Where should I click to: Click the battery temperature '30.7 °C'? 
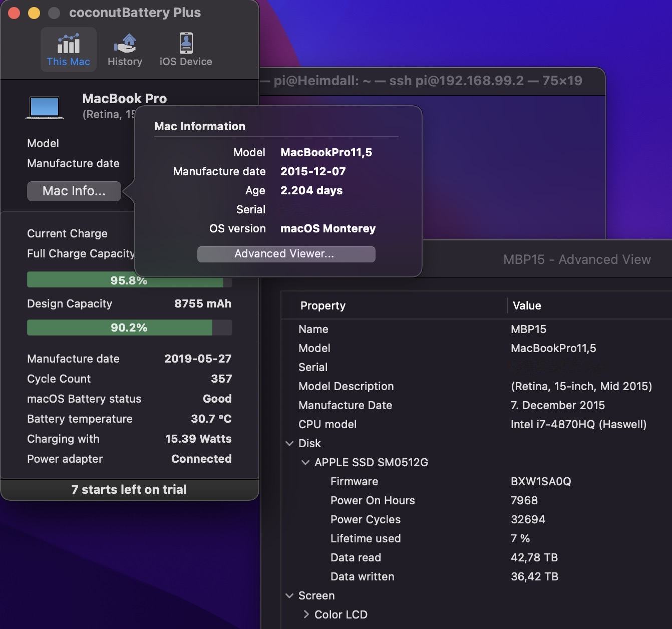[211, 419]
